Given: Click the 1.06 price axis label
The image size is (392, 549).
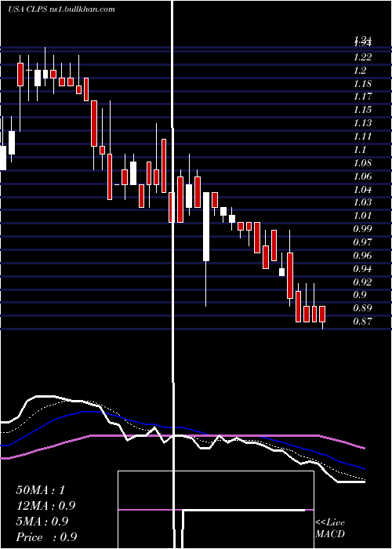Looking at the screenshot, I should pyautogui.click(x=362, y=176).
